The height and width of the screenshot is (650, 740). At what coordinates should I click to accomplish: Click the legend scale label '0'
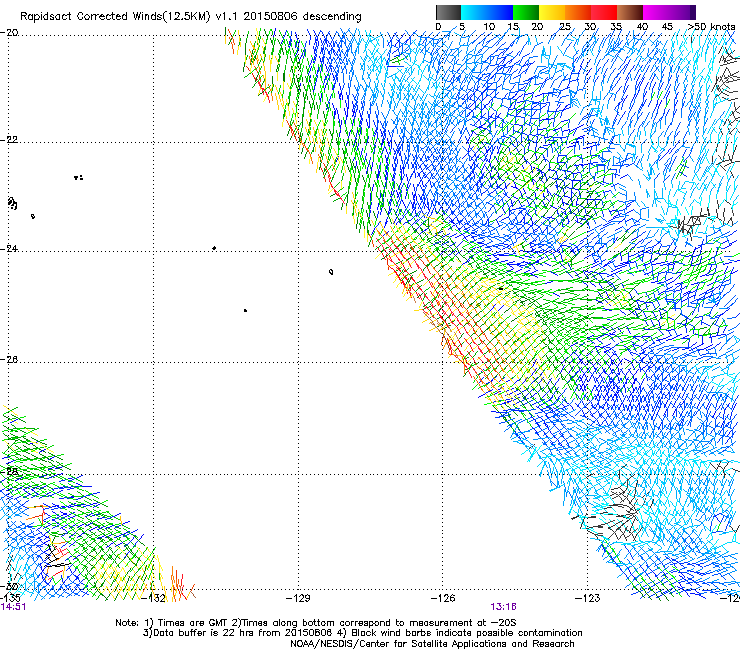pos(438,27)
